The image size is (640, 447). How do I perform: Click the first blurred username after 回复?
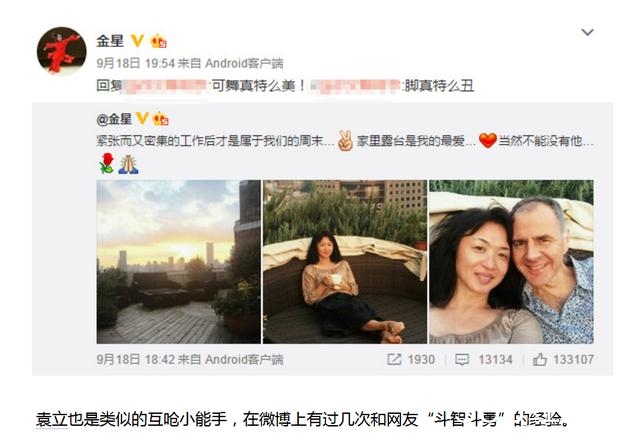[x=165, y=86]
